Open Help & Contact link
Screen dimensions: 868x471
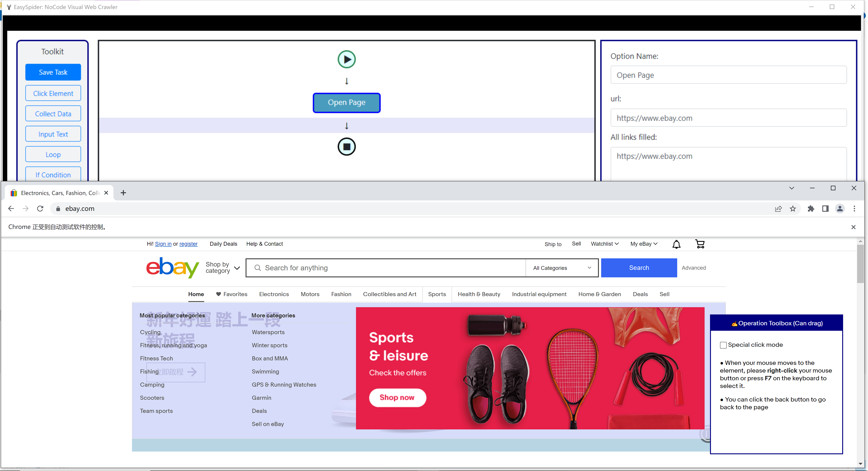point(265,244)
